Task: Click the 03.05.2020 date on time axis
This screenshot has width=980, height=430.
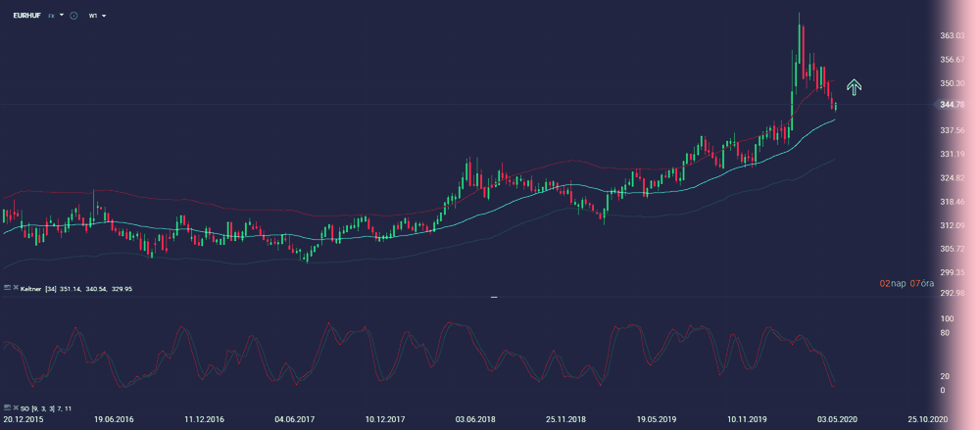Action: tap(840, 419)
